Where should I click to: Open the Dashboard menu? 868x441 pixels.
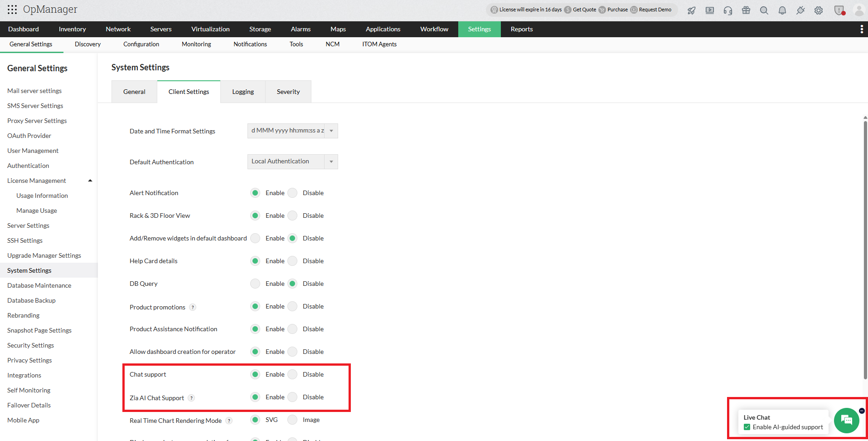[x=24, y=29]
